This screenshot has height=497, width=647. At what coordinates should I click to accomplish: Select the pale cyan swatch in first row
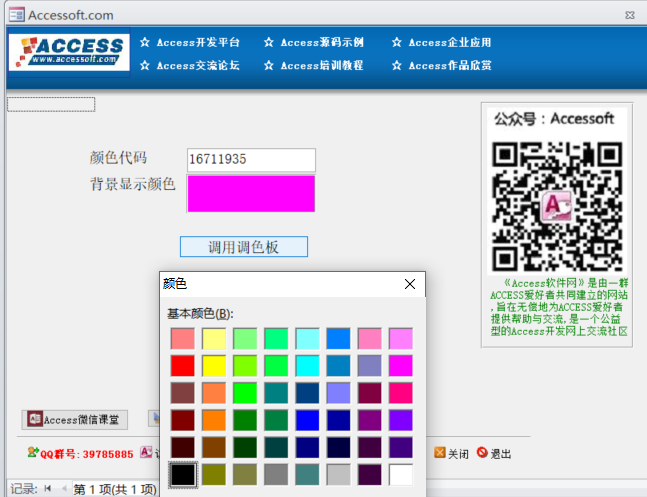pos(307,338)
